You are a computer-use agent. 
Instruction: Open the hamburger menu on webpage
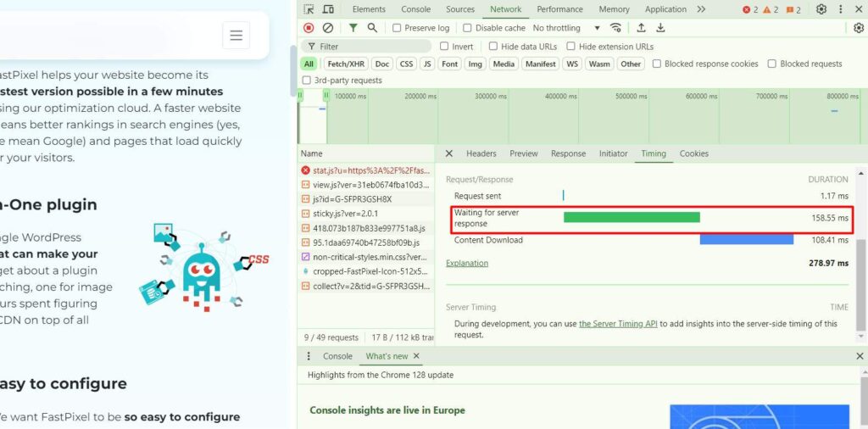236,36
